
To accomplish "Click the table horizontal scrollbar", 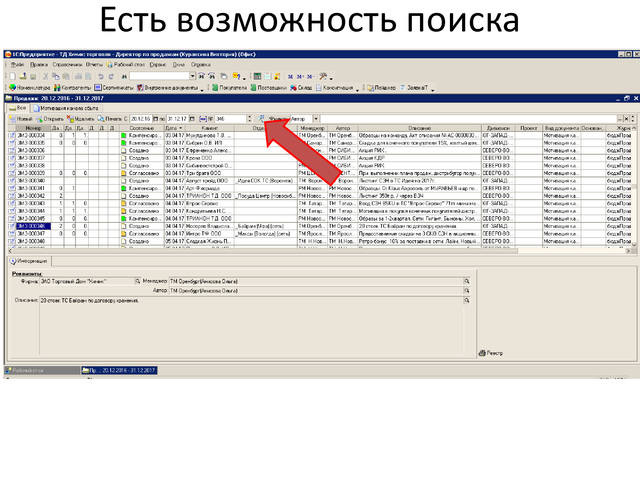I will pos(320,251).
